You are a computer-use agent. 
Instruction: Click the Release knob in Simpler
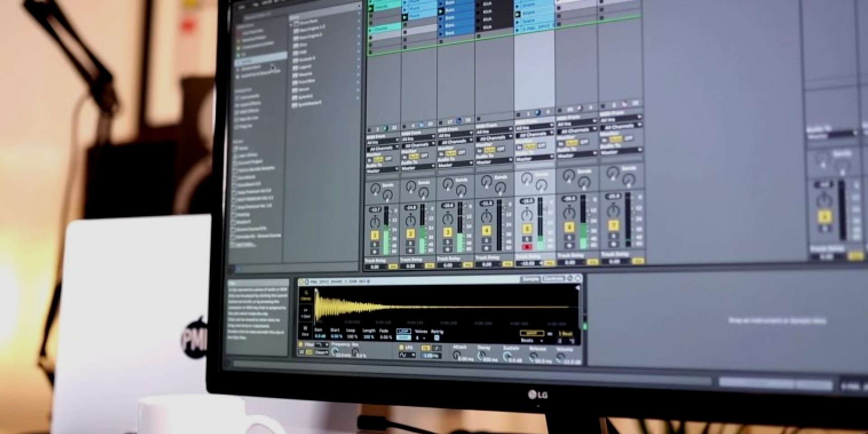533,357
